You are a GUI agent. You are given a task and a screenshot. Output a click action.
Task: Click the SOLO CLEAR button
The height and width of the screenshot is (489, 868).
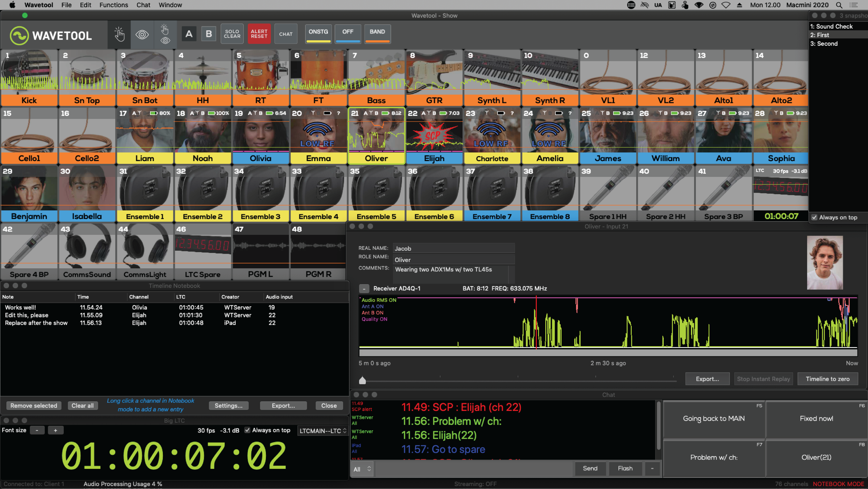pyautogui.click(x=232, y=34)
